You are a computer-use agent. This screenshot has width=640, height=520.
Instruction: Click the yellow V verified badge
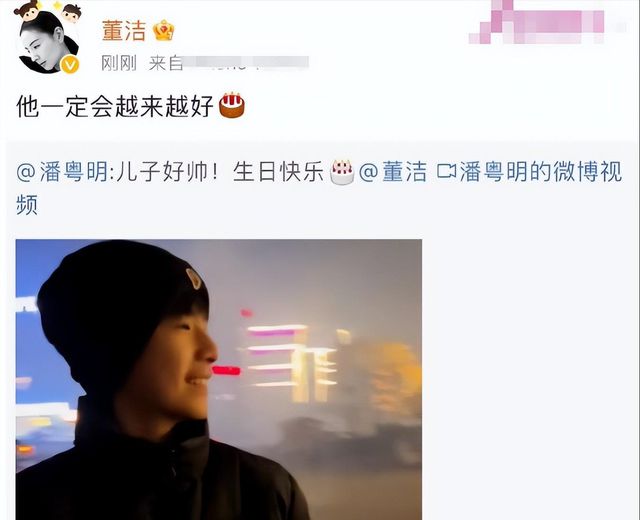coord(70,65)
